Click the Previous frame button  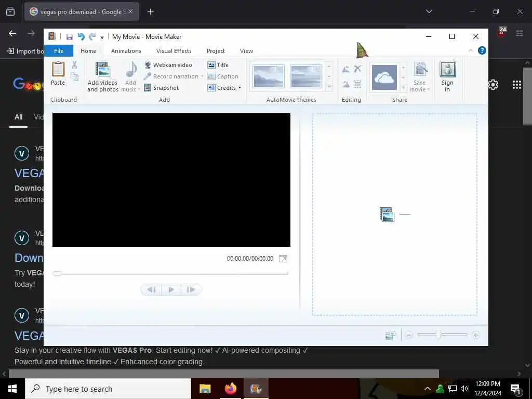click(151, 290)
